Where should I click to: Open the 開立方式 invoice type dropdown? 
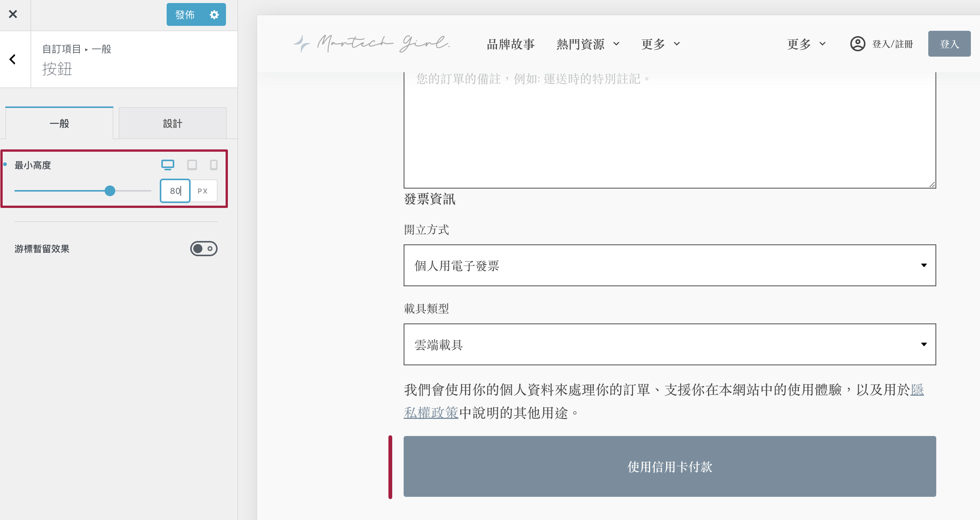[670, 265]
